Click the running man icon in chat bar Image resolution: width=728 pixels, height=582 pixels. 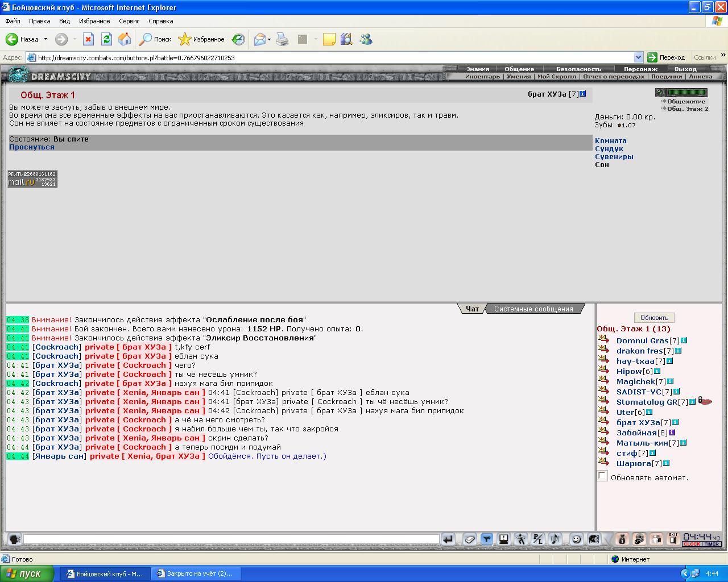[520, 539]
